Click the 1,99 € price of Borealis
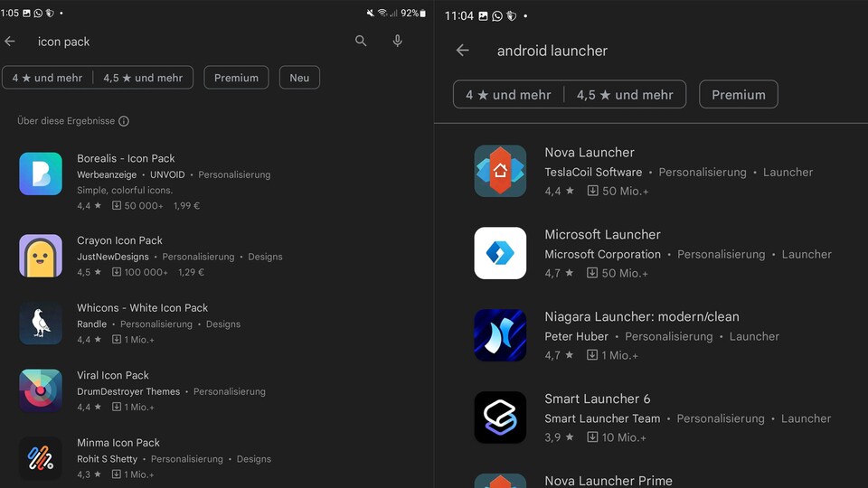 pos(186,206)
